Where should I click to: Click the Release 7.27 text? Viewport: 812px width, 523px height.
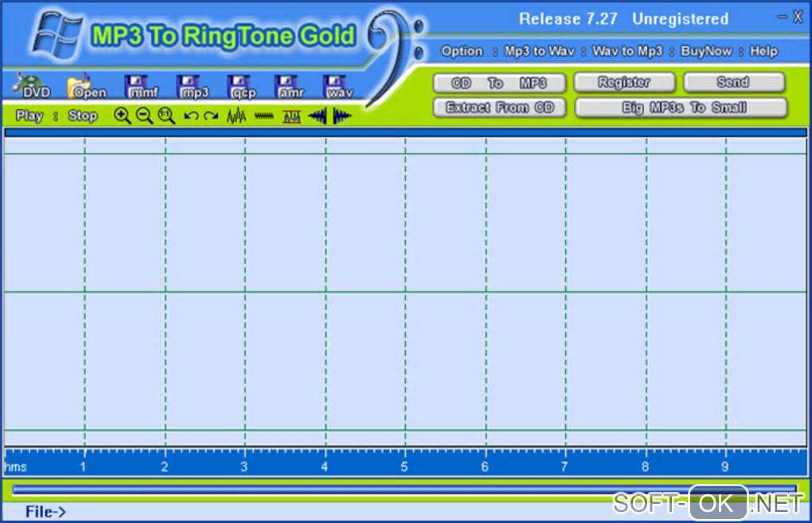coord(568,19)
